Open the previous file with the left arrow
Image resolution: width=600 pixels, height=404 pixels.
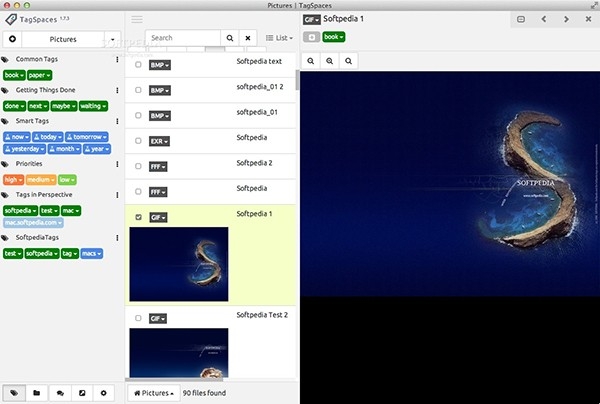543,19
